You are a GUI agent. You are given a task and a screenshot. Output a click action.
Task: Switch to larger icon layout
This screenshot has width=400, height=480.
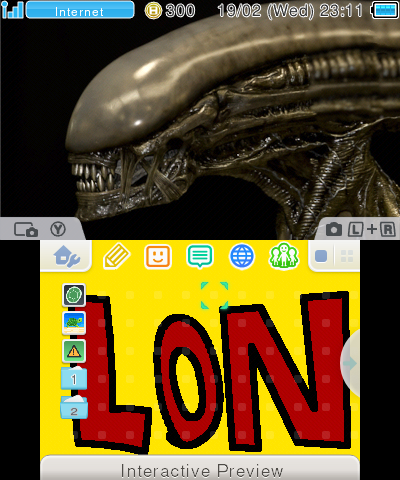coord(321,256)
